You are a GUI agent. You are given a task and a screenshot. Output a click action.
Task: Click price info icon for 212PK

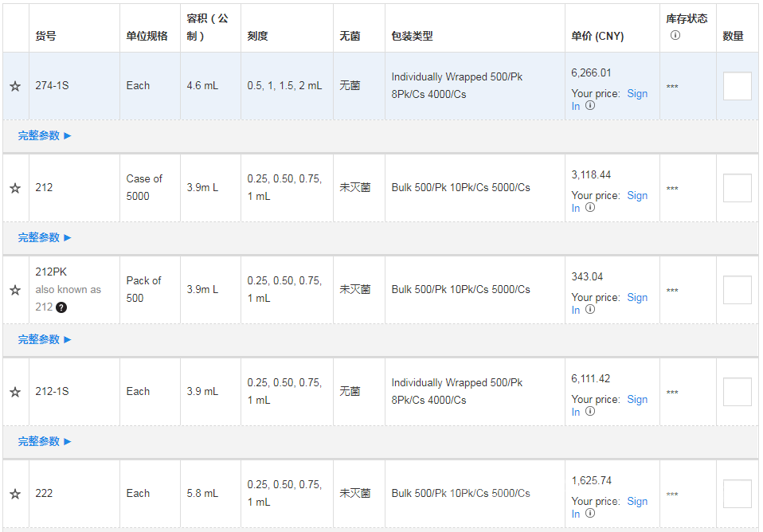tap(590, 310)
